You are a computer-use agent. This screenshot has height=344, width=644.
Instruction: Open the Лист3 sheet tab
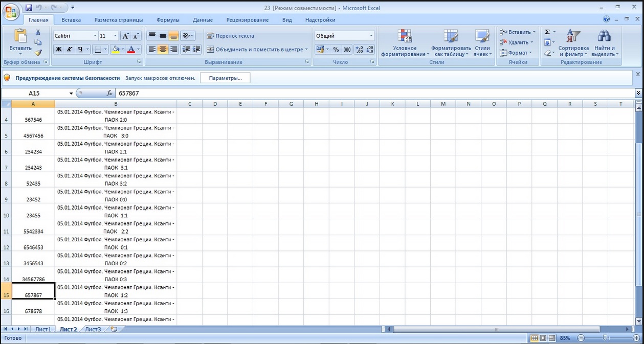tap(93, 329)
